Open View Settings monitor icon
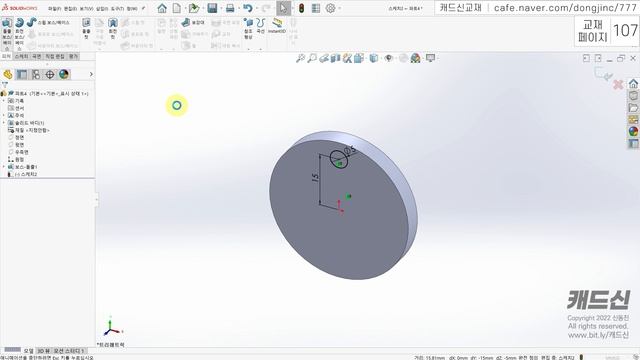This screenshot has height=360, width=640. click(x=430, y=58)
